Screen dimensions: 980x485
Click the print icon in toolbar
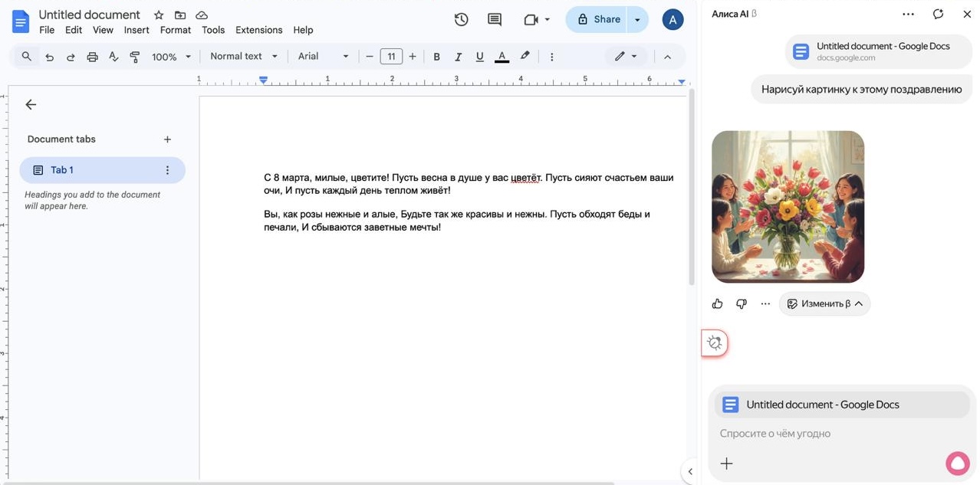(x=92, y=57)
